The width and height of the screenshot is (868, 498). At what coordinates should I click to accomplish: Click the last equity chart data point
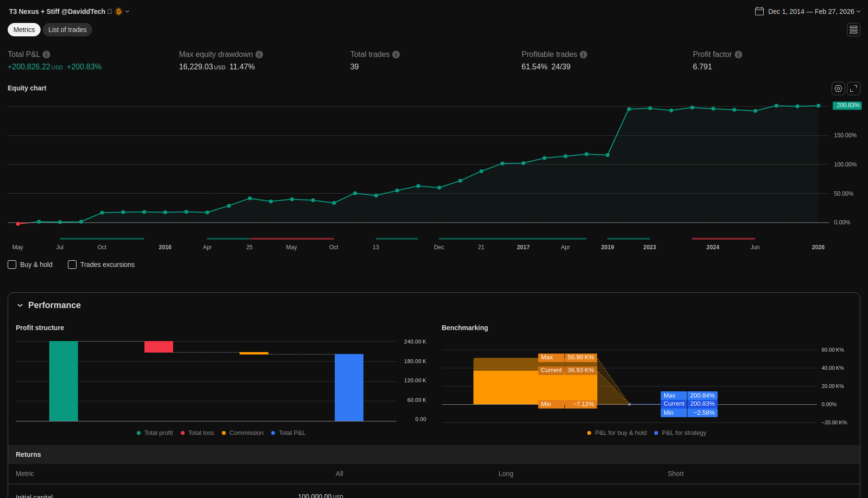point(818,106)
